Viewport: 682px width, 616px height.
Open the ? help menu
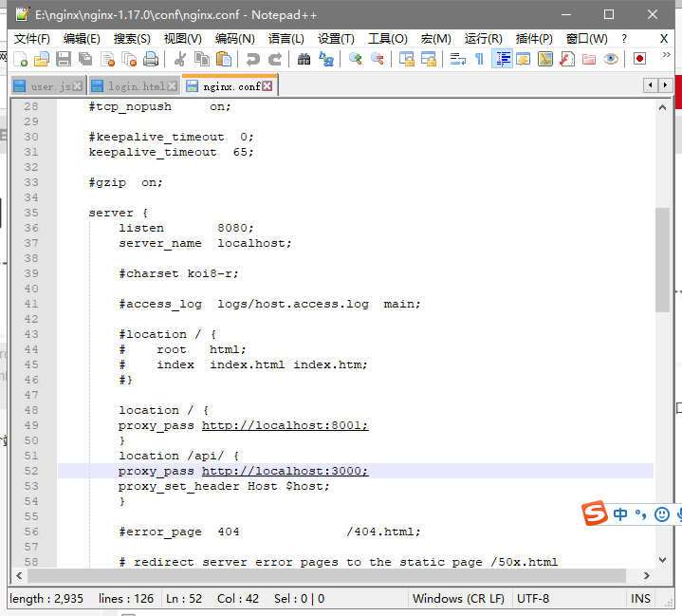coord(624,39)
